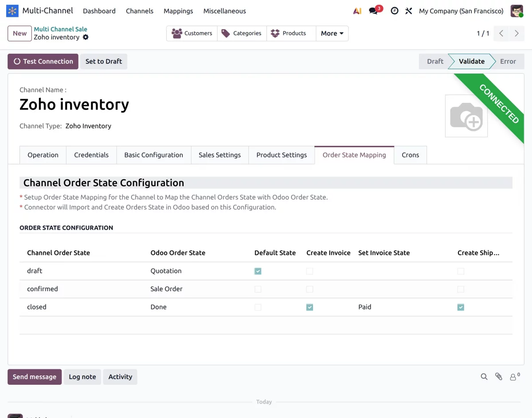Search messages with the magnifier icon

484,377
